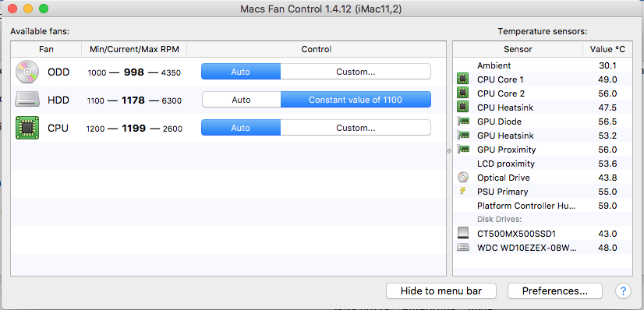Select the Optical Drive sensor name
The width and height of the screenshot is (644, 310).
coord(504,178)
